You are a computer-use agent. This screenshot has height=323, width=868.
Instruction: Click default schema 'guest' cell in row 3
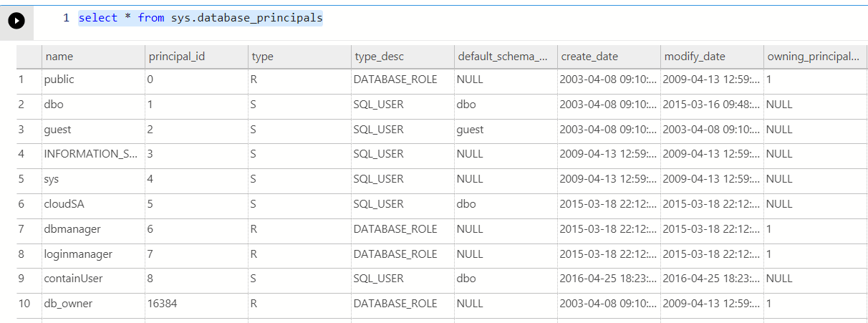[506, 130]
